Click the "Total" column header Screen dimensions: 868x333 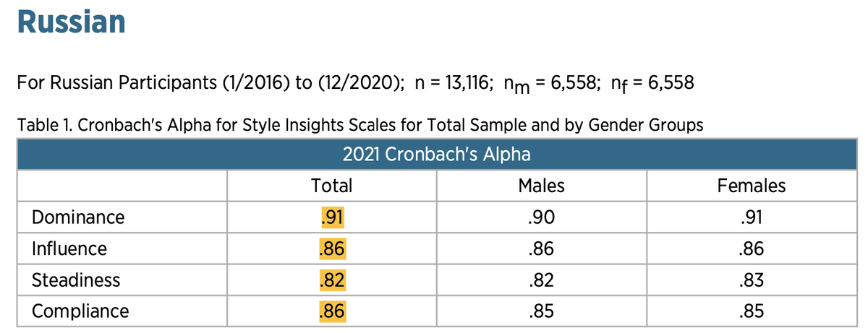331,186
